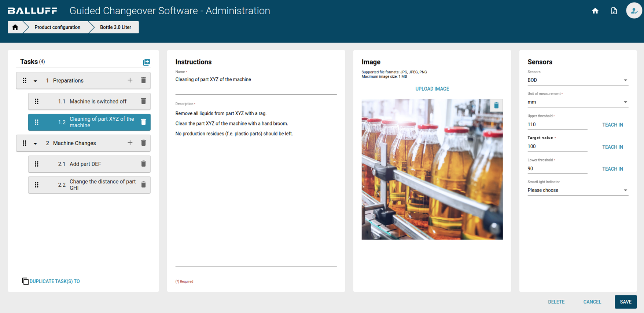644x313 pixels.
Task: Open the Unit of measurement dropdown
Action: click(x=577, y=102)
